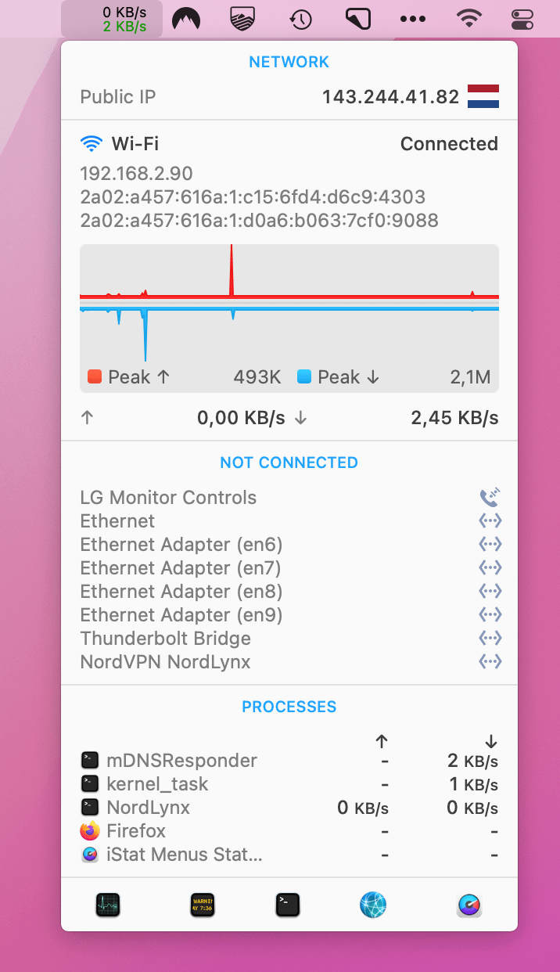
Task: Select the LG Monitor Controls entry
Action: [168, 498]
